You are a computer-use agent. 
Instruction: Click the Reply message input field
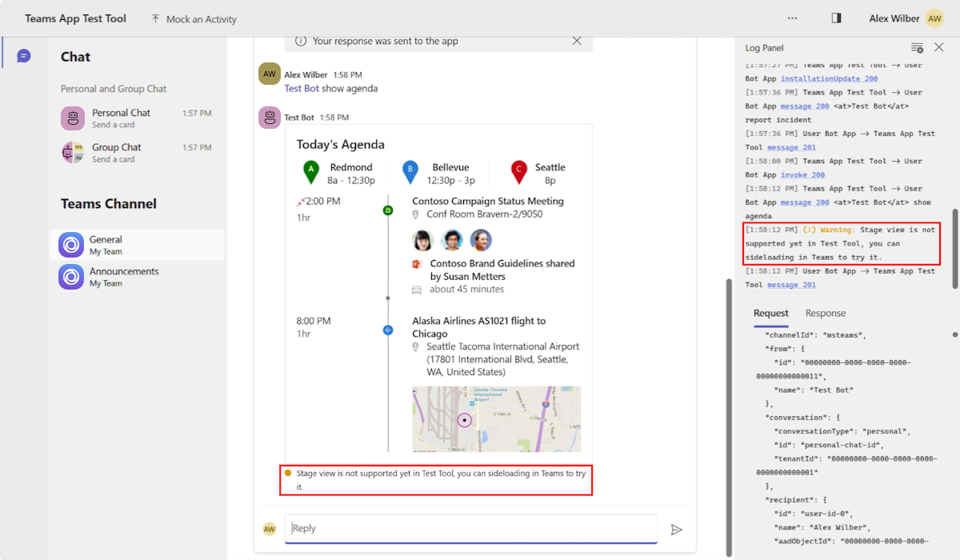[x=470, y=529]
